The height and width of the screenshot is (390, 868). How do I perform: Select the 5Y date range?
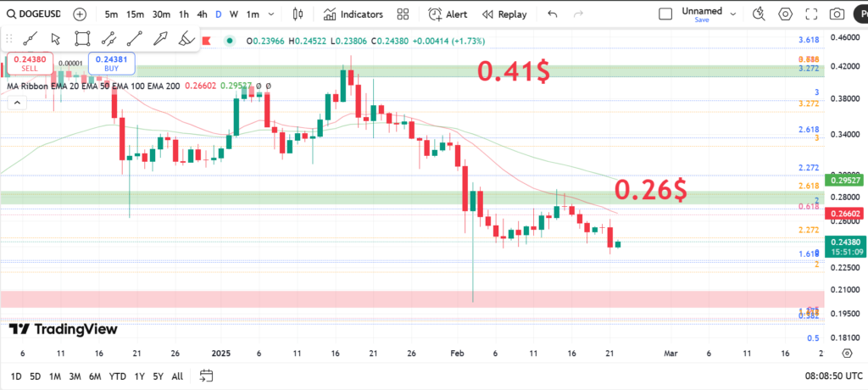[158, 376]
